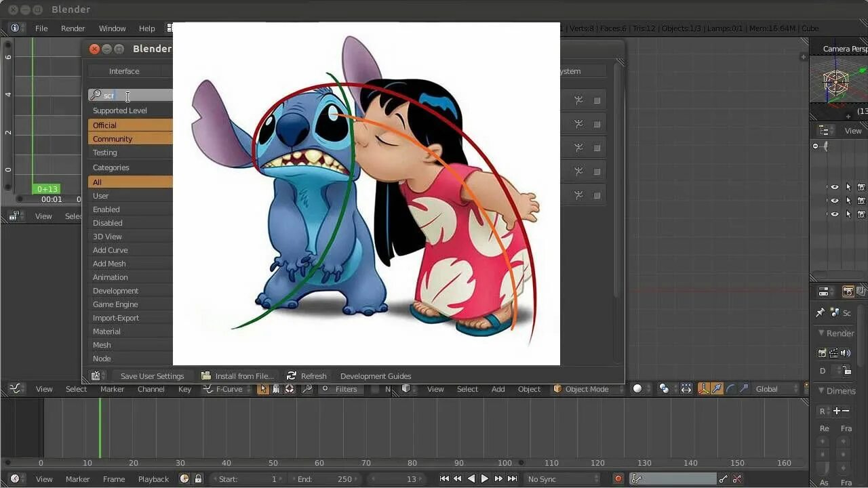Click the outliner editor type icon
The width and height of the screenshot is (868, 488).
pyautogui.click(x=824, y=131)
